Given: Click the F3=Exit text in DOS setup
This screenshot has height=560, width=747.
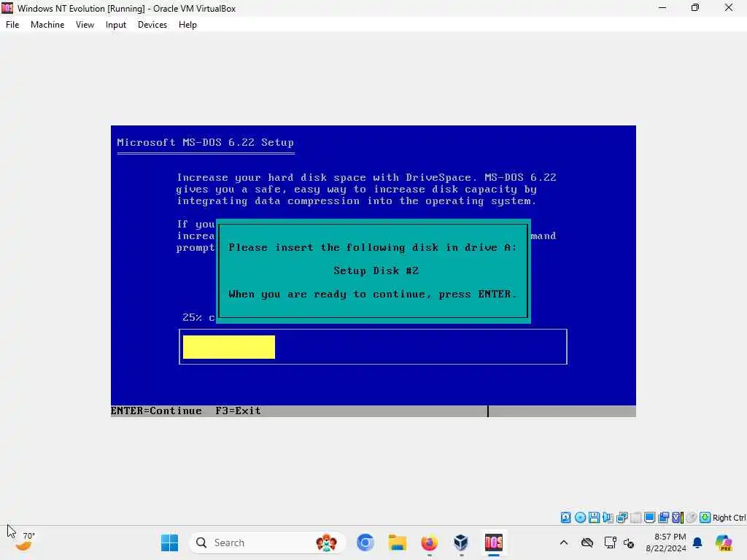Looking at the screenshot, I should pyautogui.click(x=238, y=411).
